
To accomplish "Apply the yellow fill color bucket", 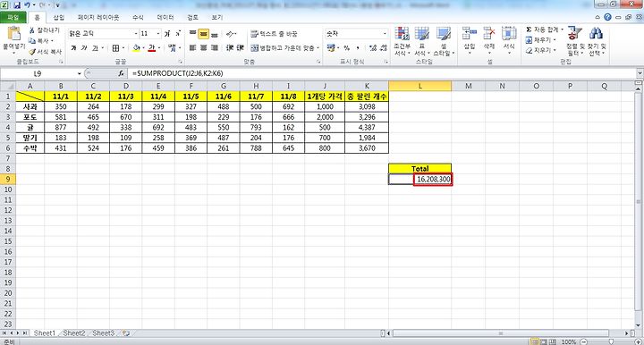I will (x=136, y=48).
